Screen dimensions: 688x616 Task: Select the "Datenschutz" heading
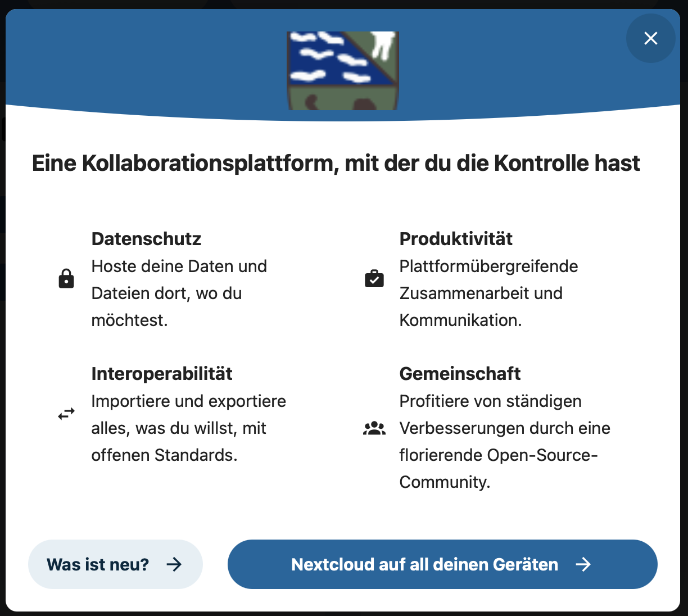click(x=146, y=239)
